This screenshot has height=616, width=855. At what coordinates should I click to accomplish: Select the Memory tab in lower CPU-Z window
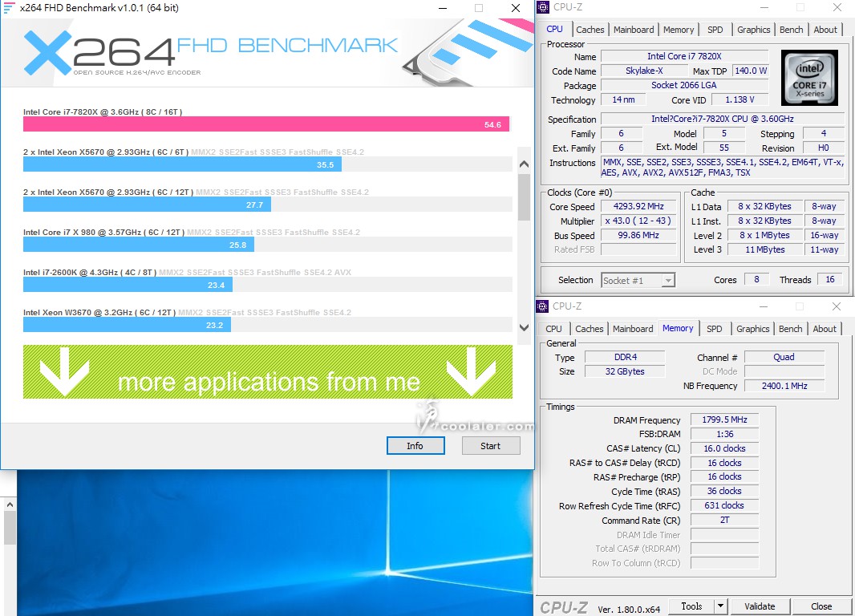678,328
